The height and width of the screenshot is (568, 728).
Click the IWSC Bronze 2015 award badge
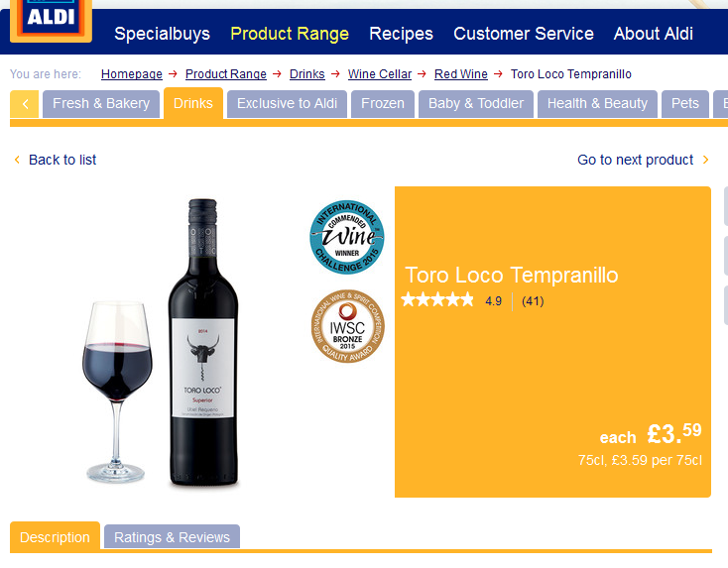tap(347, 326)
